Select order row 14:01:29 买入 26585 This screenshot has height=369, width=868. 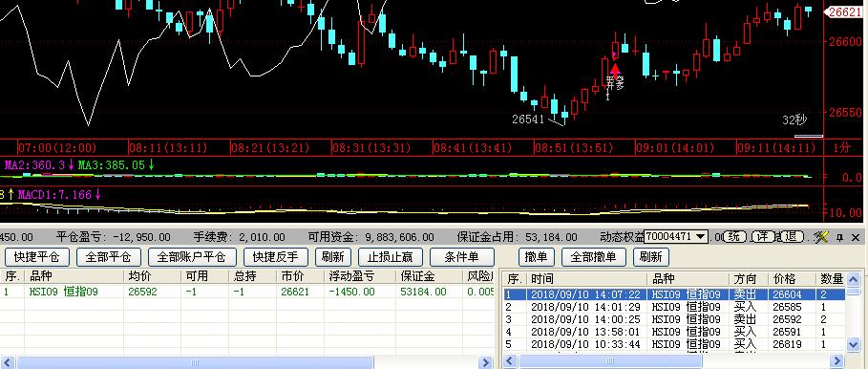pos(674,307)
